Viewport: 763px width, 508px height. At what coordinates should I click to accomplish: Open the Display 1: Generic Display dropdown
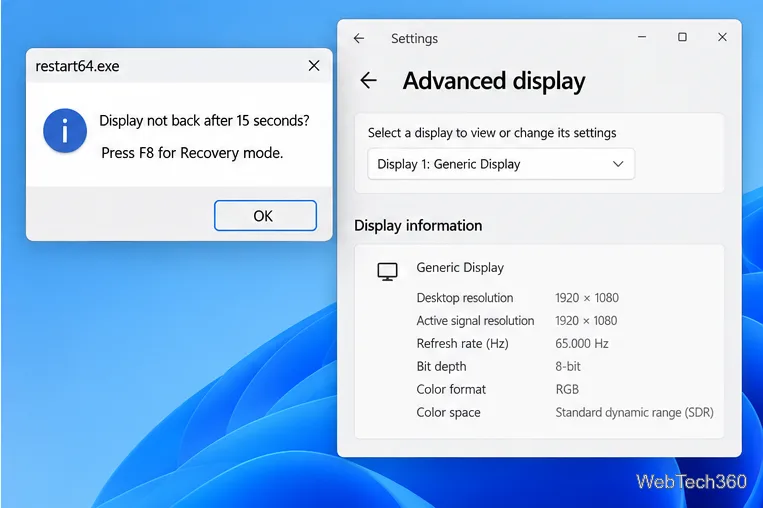click(501, 164)
